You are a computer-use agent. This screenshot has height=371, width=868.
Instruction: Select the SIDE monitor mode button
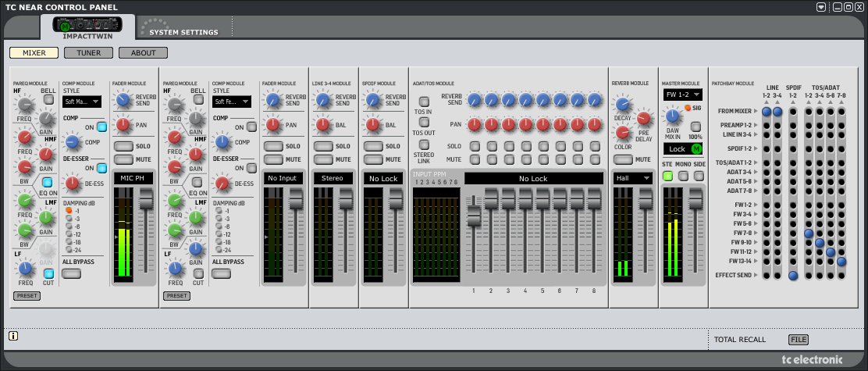pyautogui.click(x=699, y=176)
